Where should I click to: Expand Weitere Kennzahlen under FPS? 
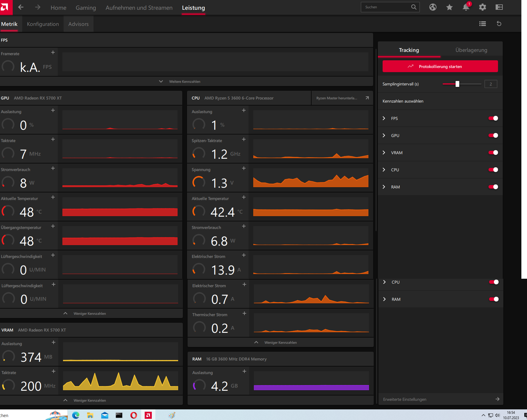pos(180,82)
